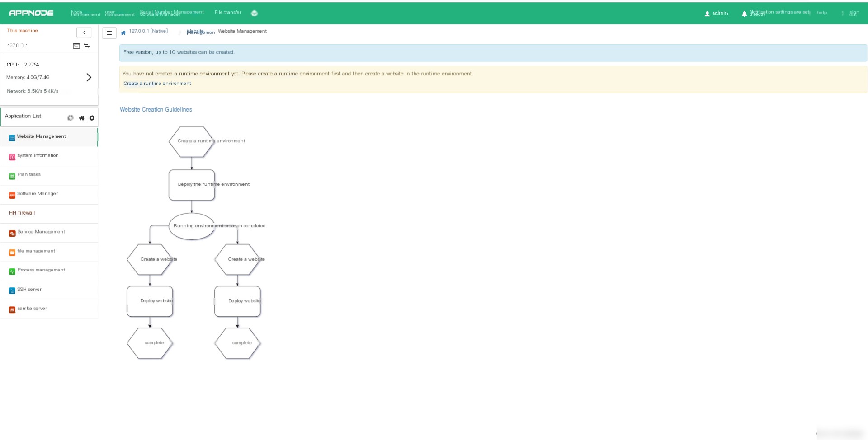Click Website Management breadcrumb text
The image size is (868, 440).
(x=242, y=31)
